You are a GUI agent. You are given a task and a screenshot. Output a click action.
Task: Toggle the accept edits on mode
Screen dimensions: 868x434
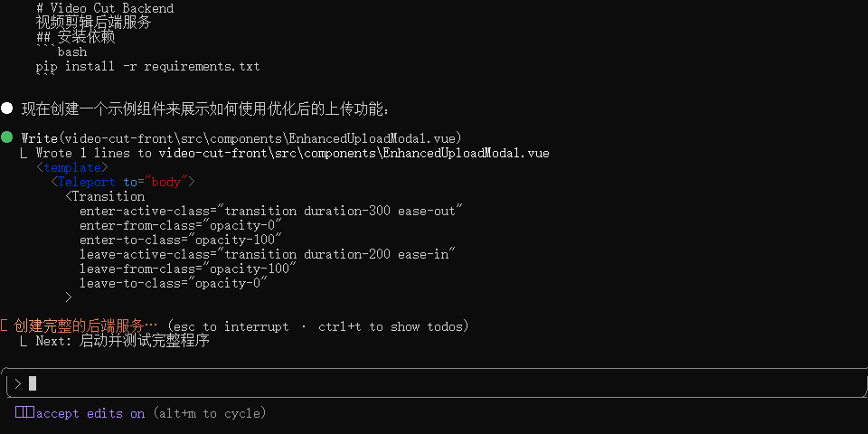click(90, 413)
